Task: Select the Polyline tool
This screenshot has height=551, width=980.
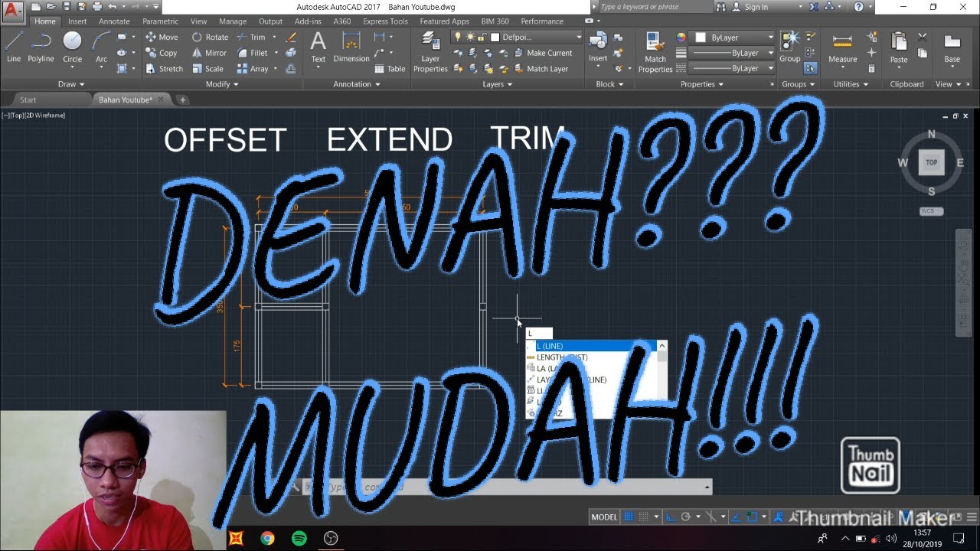Action: 41,47
